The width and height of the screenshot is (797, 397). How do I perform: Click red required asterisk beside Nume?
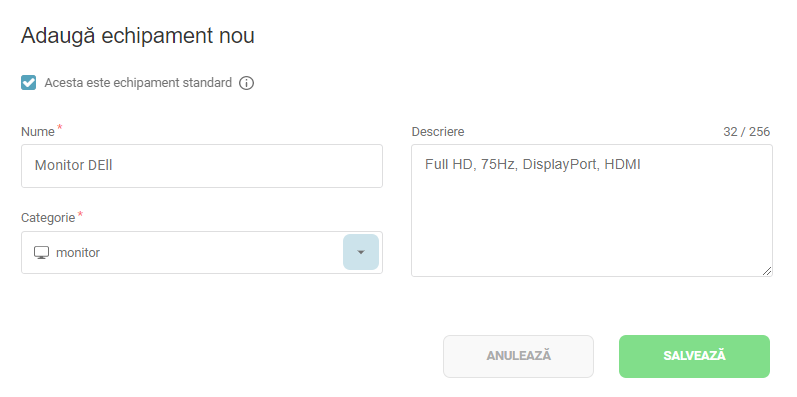[59, 127]
